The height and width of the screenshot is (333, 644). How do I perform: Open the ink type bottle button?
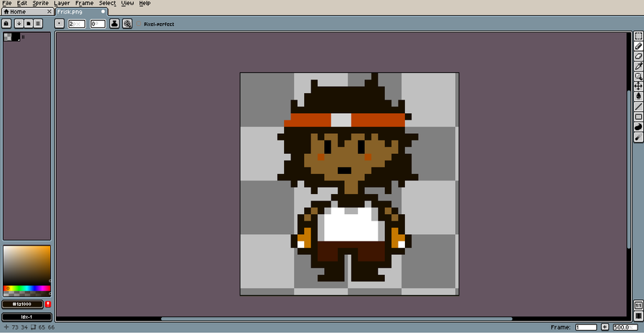[x=114, y=24]
